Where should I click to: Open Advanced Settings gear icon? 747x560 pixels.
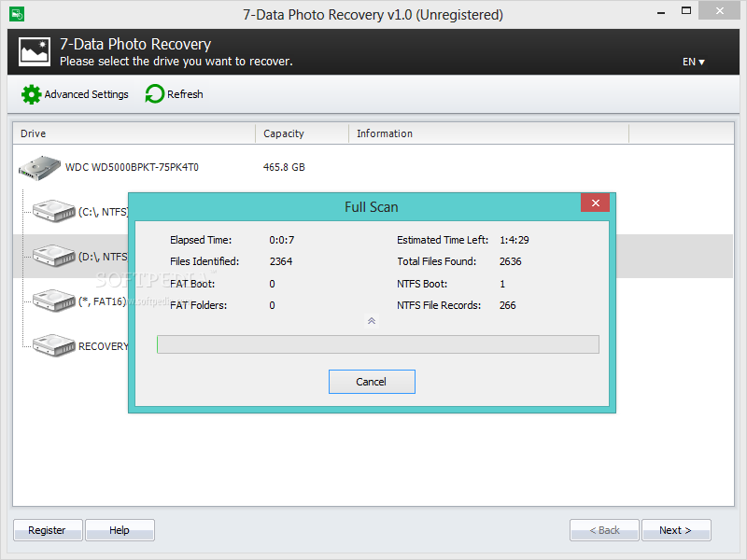click(x=32, y=94)
